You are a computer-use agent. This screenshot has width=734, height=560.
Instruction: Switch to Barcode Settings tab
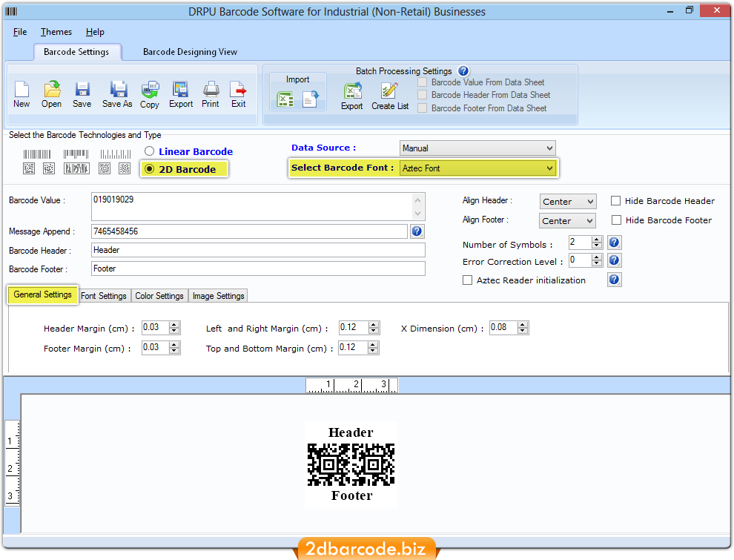(76, 52)
